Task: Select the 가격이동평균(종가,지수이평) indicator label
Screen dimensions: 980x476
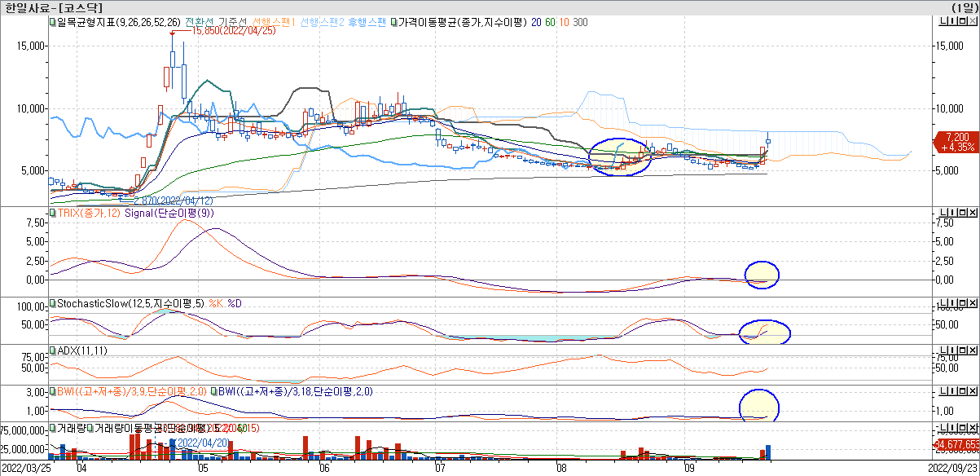Action: point(462,23)
